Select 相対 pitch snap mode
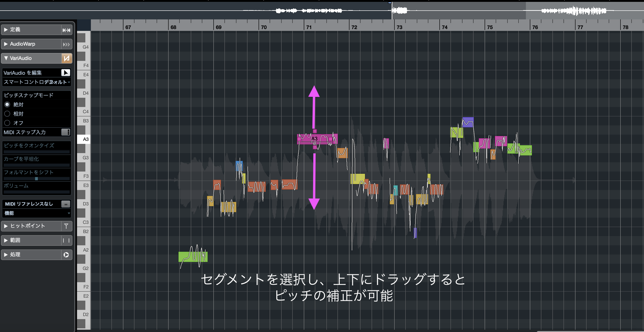644x332 pixels. point(7,114)
